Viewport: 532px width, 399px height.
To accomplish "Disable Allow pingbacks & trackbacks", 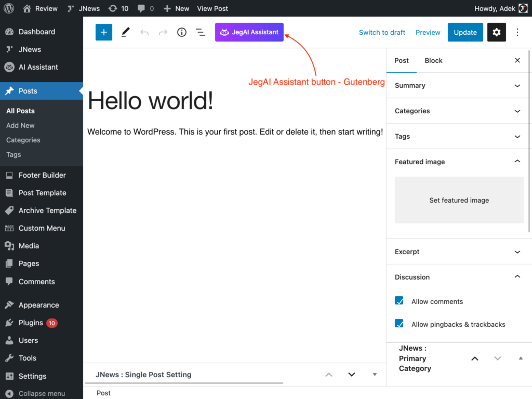I will click(399, 323).
